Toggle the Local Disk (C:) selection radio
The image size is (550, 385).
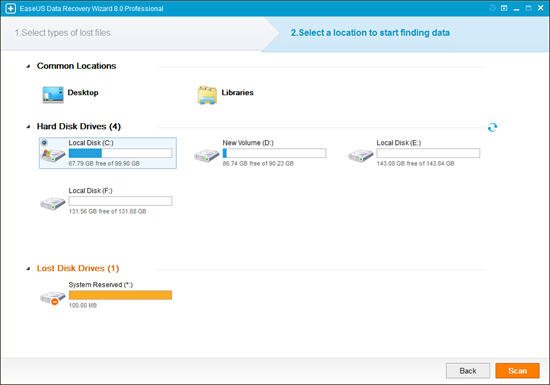pyautogui.click(x=44, y=142)
